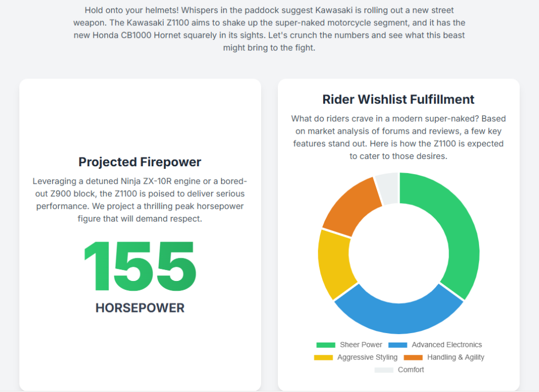The height and width of the screenshot is (392, 539).
Task: Hide the Aggressive Styling dataset via its legend label
Action: 367,357
